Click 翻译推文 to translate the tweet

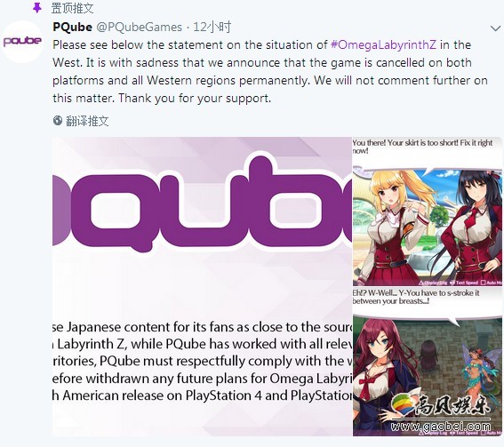coord(87,121)
